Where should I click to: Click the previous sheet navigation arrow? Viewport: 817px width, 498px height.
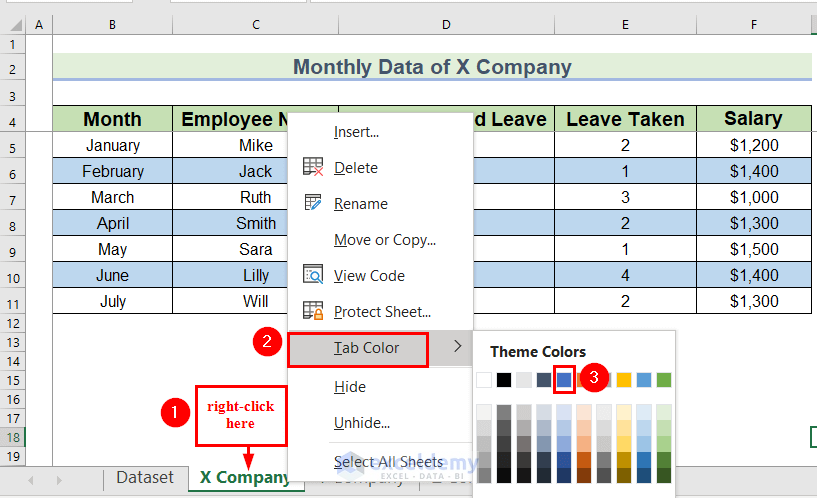pos(31,480)
